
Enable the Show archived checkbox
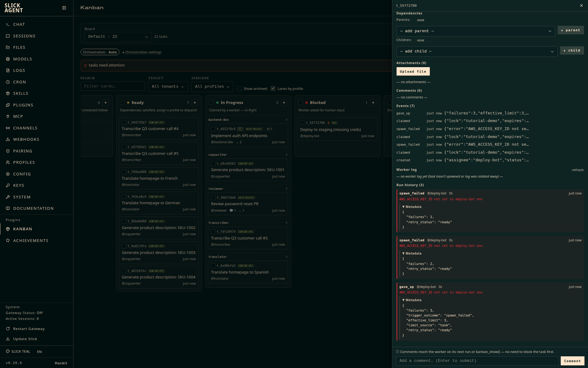pos(239,89)
